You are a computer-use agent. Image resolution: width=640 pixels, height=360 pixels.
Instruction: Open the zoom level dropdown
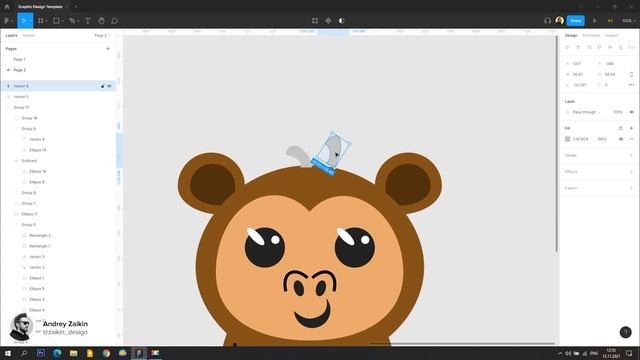coord(628,20)
